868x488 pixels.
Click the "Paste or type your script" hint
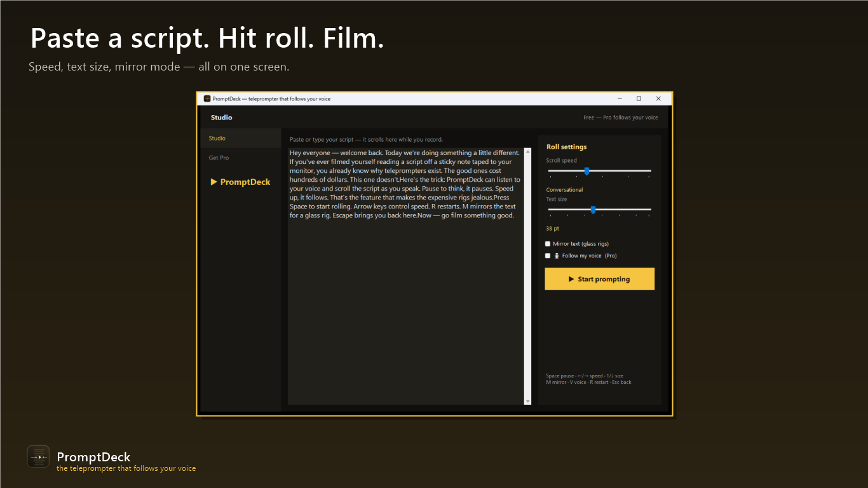366,140
